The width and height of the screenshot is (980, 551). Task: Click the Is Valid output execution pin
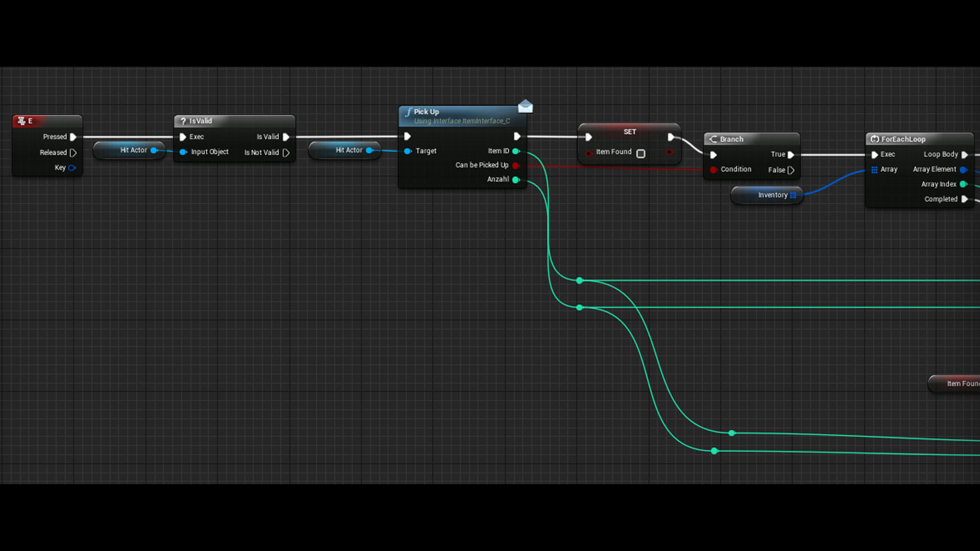point(286,137)
